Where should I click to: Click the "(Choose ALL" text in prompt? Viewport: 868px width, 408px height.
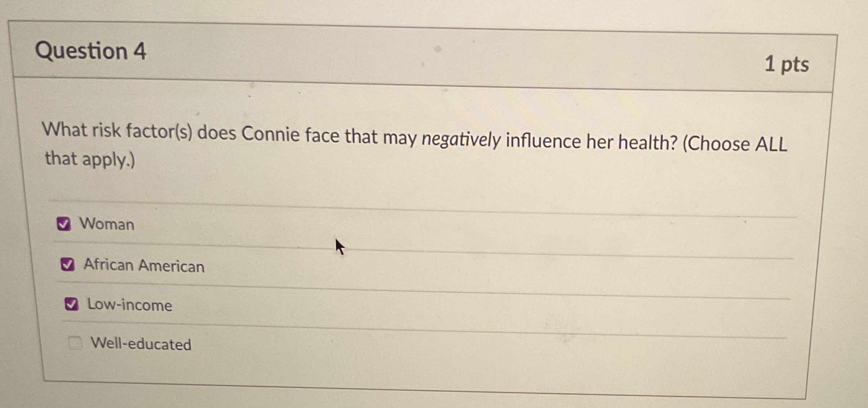pos(735,144)
